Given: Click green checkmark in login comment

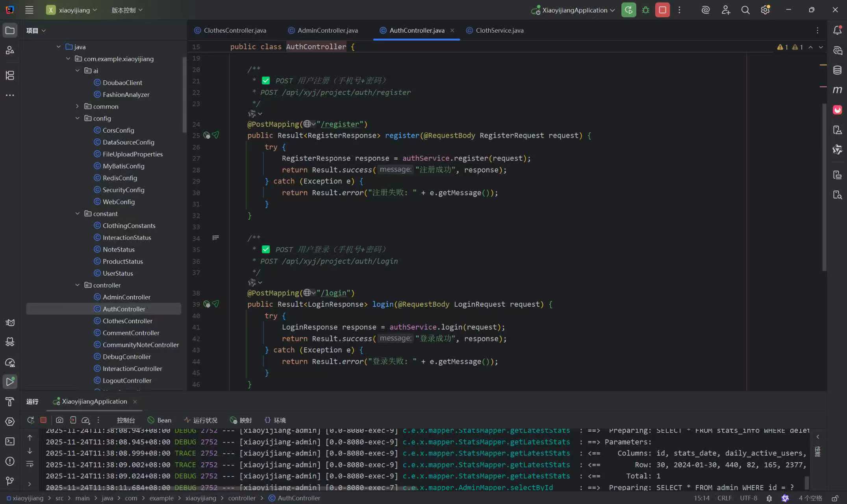Looking at the screenshot, I should [266, 249].
